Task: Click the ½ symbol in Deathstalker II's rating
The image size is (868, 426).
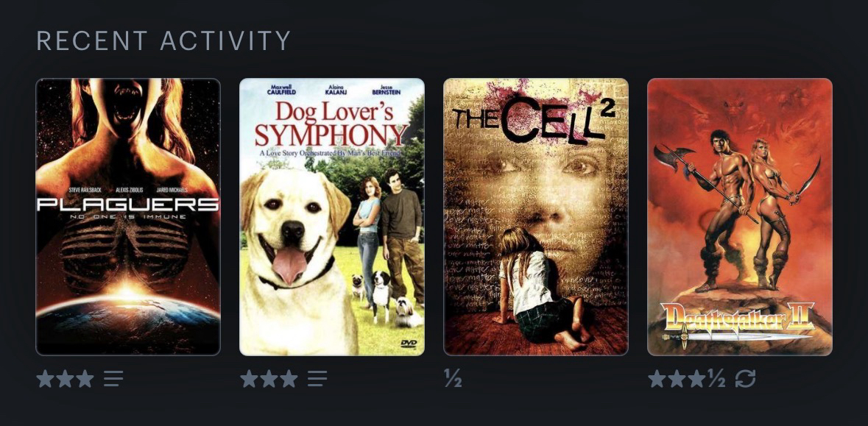Action: 716,379
